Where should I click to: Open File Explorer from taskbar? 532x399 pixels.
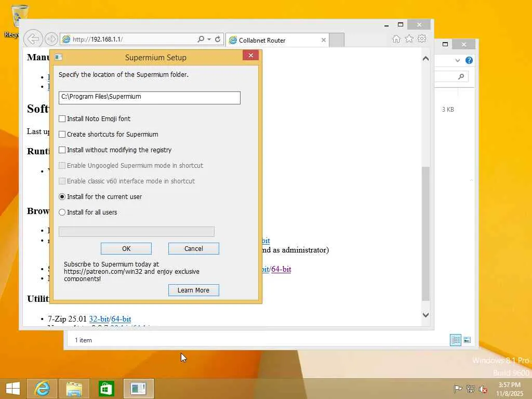[x=74, y=389]
